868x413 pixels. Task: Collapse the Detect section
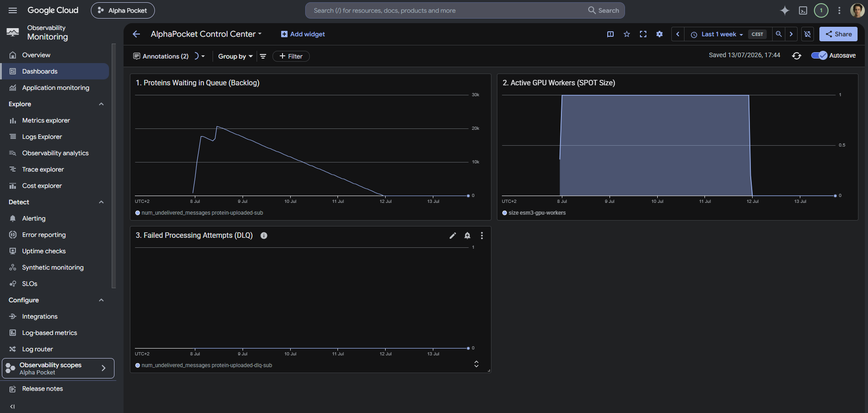pyautogui.click(x=101, y=202)
